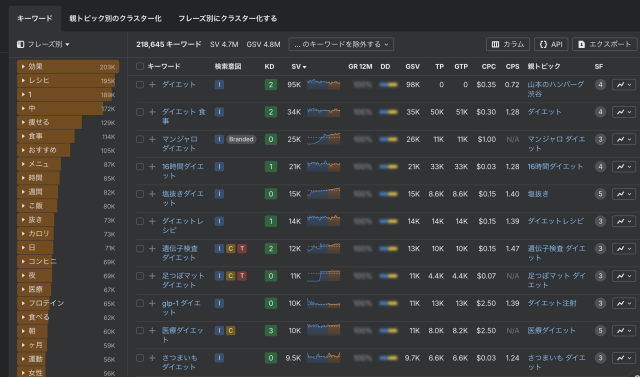
Task: Open カラム columns button
Action: point(508,44)
